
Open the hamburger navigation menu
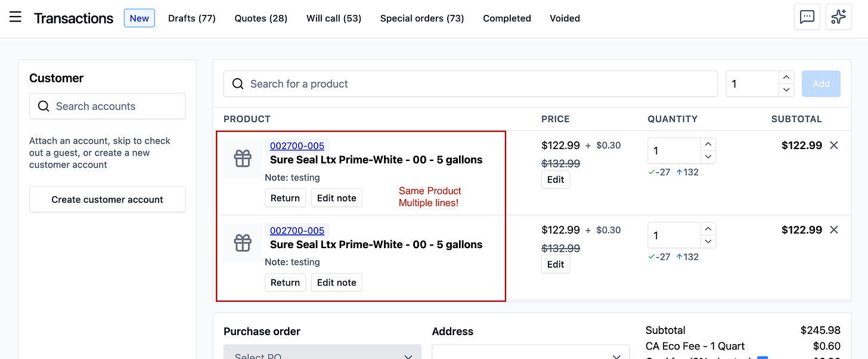coord(15,17)
